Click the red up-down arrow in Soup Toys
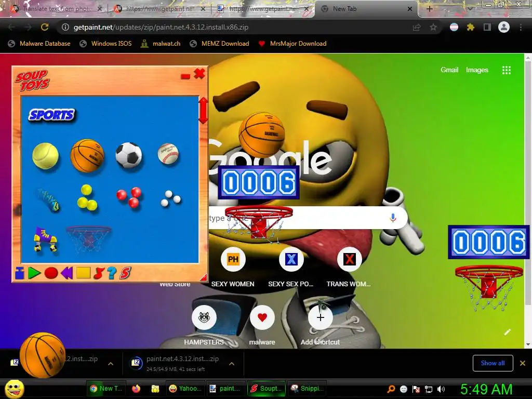The image size is (532, 399). coord(203,110)
